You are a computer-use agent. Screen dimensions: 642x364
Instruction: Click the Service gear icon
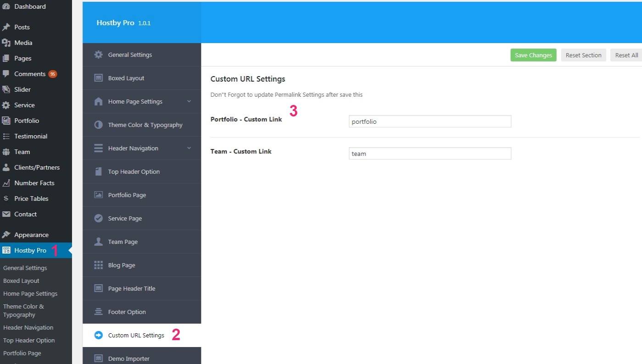6,105
